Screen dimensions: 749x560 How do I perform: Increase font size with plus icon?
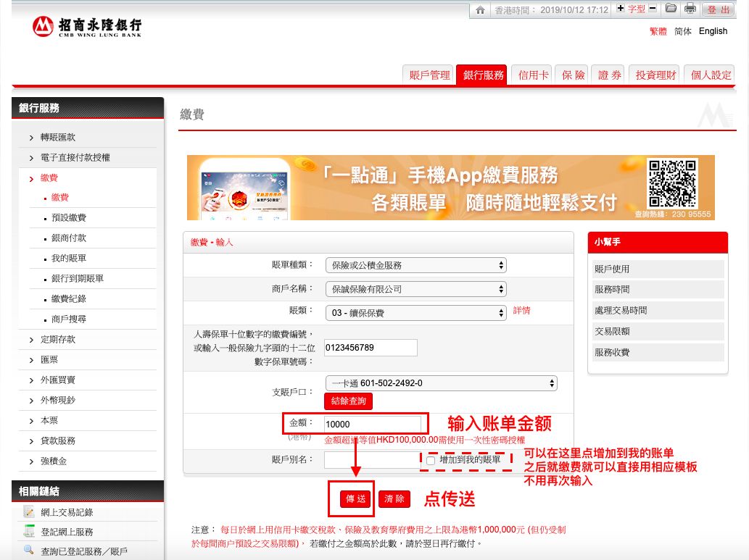[x=621, y=8]
